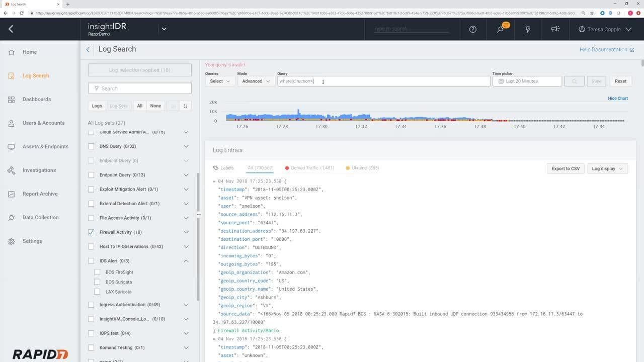Screen dimensions: 644x362
Task: Open the Settings gear icon
Action: [x=11, y=241]
